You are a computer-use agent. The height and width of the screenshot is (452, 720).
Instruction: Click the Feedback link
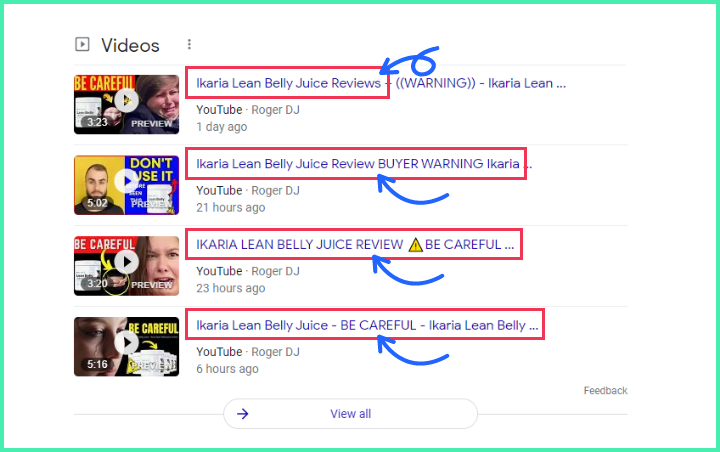point(605,390)
